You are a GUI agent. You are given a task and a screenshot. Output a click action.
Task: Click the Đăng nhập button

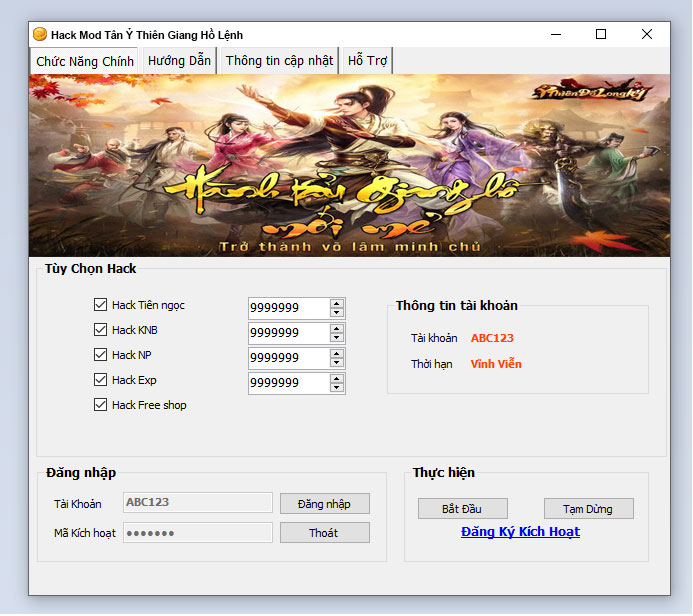pyautogui.click(x=325, y=504)
